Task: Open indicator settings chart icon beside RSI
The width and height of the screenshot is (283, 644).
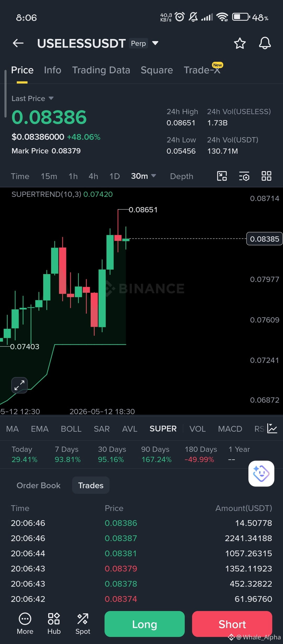Action: pos(272,429)
